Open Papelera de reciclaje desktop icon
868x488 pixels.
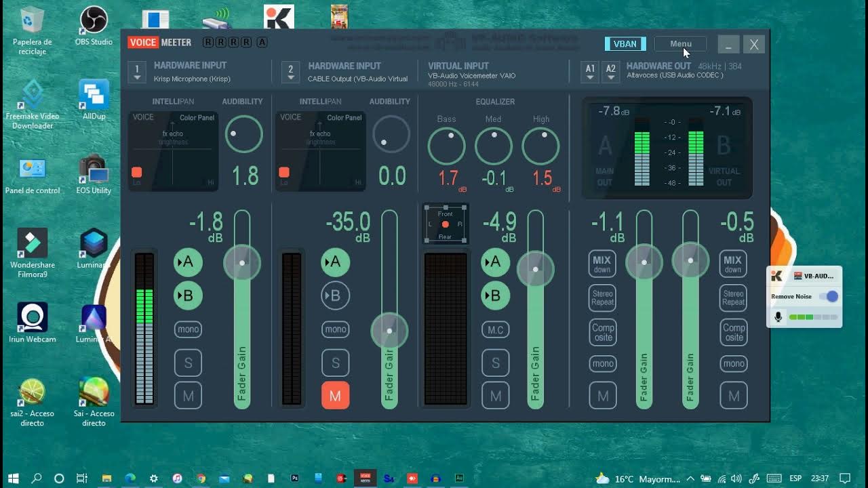point(33,30)
